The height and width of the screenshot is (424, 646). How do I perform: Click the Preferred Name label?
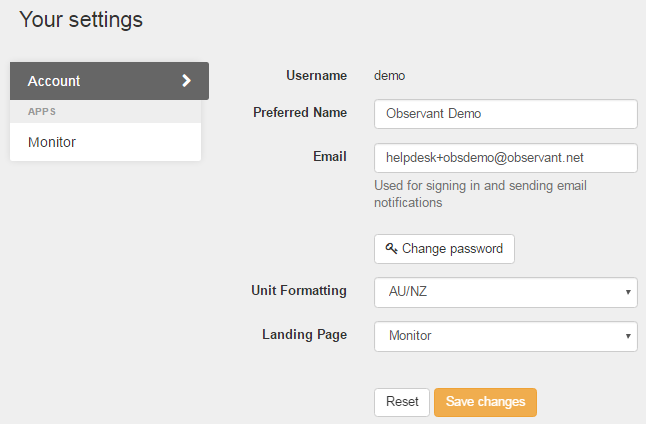(x=300, y=112)
